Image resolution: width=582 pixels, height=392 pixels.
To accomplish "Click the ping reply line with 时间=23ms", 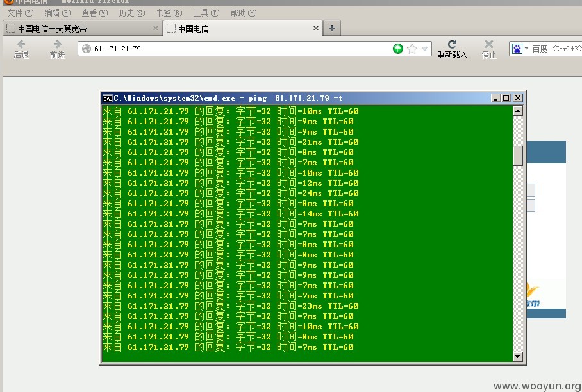I will click(x=231, y=306).
